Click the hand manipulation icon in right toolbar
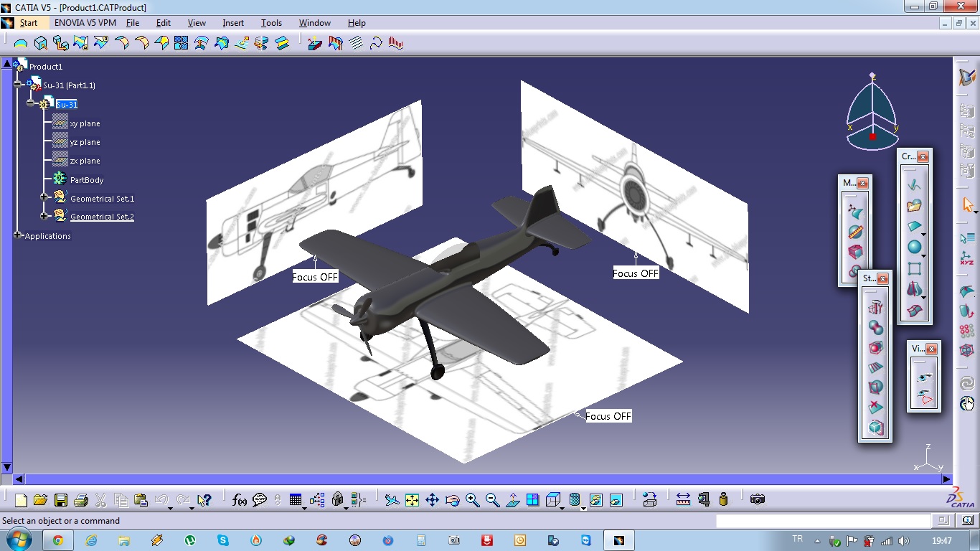980x551 pixels. click(967, 404)
